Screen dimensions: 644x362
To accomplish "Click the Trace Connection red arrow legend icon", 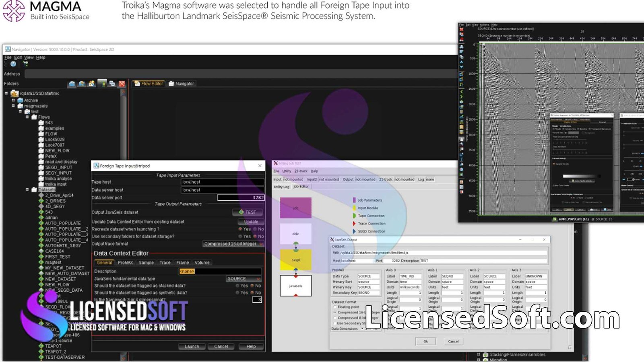I will point(354,224).
